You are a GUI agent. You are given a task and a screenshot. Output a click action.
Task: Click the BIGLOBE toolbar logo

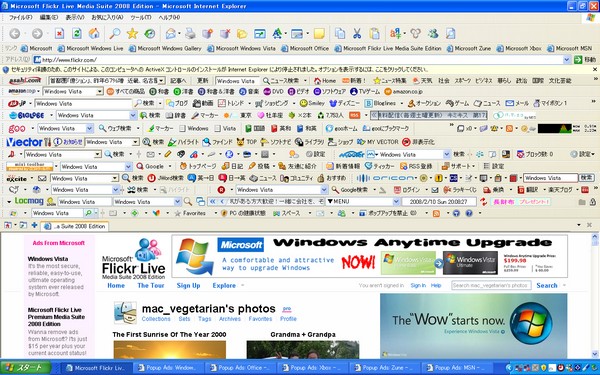27,115
